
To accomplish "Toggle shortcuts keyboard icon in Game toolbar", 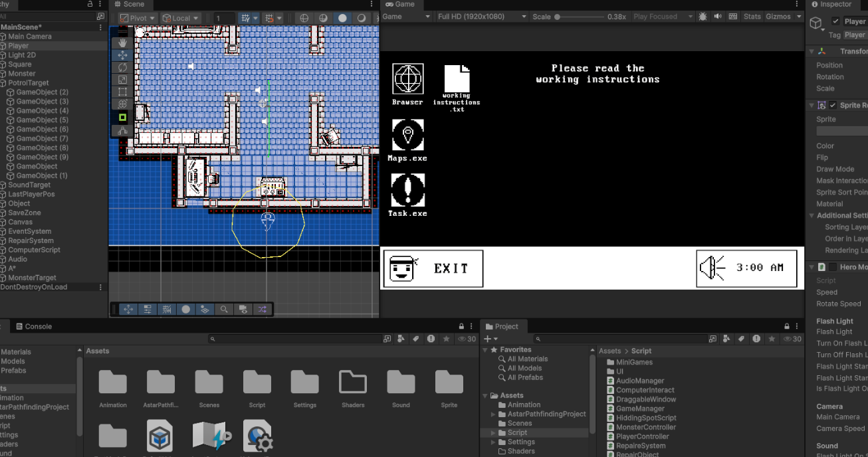I will [x=733, y=17].
